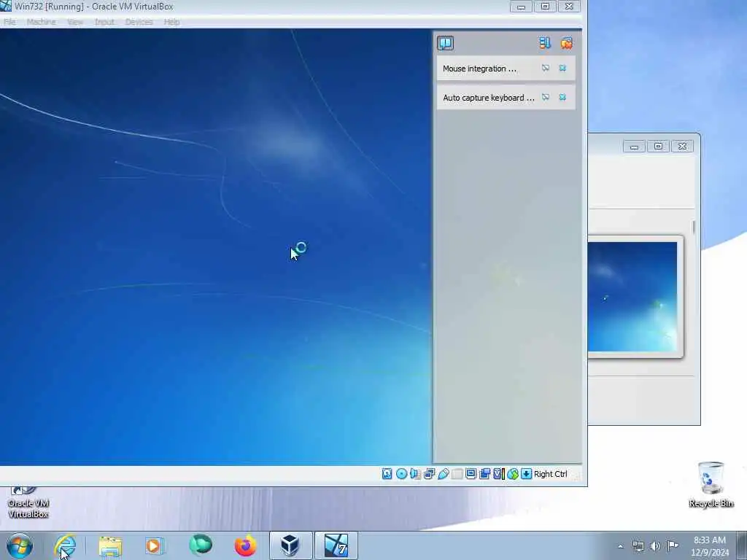Image resolution: width=747 pixels, height=560 pixels.
Task: Click speech-bubble icon on Mouse integration notification
Action: coord(546,68)
